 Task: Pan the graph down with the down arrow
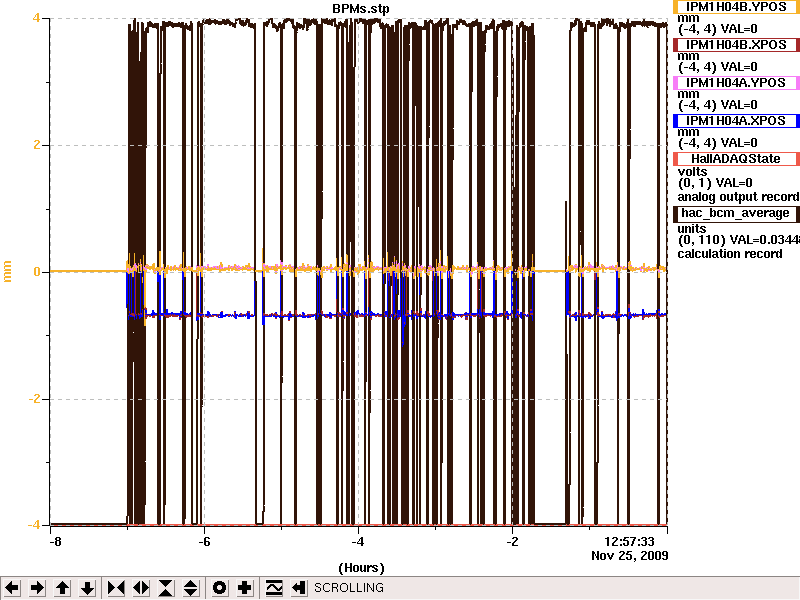pos(87,588)
